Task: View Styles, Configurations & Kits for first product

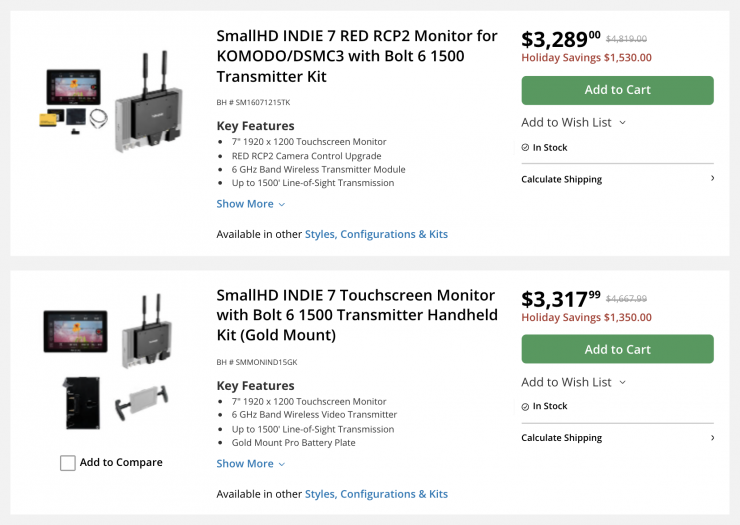Action: (376, 234)
